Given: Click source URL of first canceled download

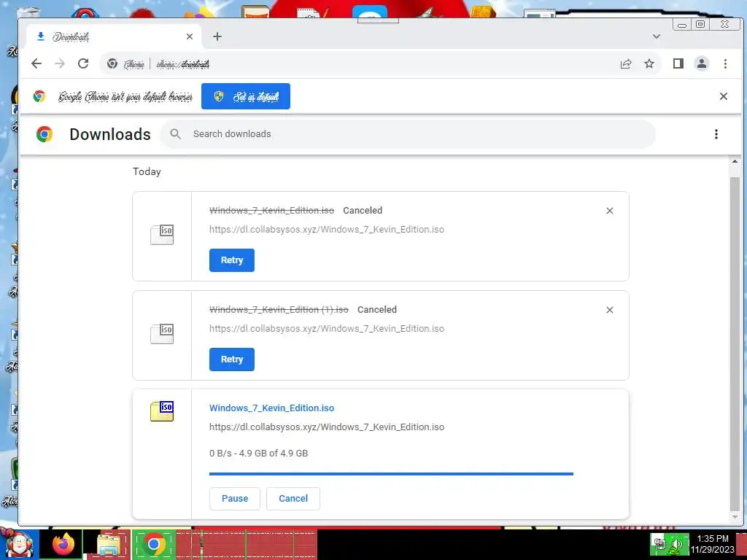Looking at the screenshot, I should tap(327, 230).
